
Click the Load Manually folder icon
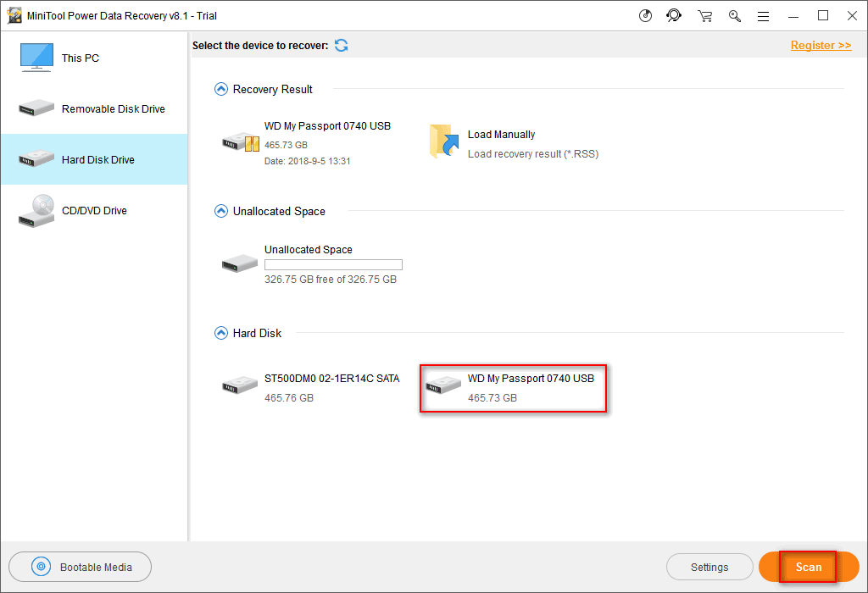click(x=444, y=141)
